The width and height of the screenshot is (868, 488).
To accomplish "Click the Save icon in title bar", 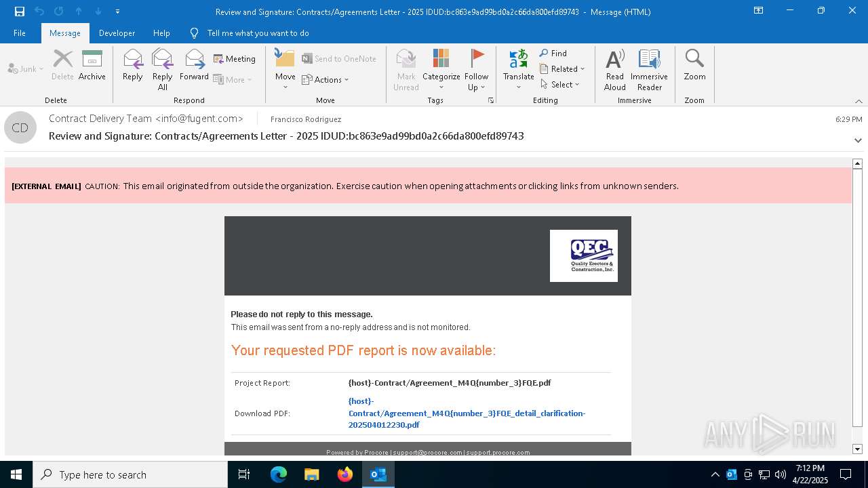I will 19,11.
